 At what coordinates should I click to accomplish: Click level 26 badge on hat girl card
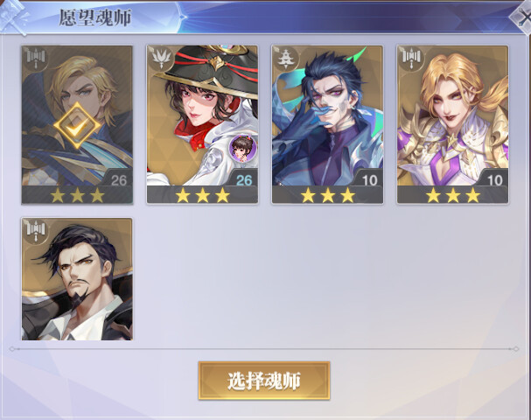[244, 180]
